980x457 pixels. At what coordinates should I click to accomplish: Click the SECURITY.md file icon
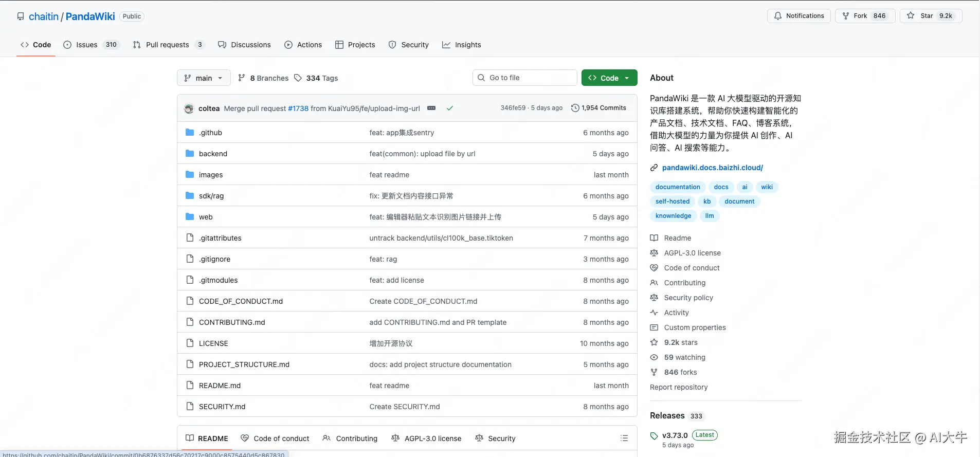click(x=190, y=407)
